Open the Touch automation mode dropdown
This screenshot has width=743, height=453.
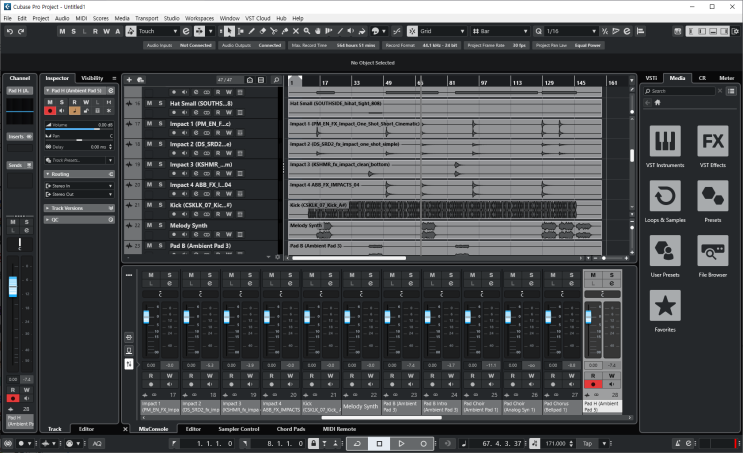(x=158, y=31)
